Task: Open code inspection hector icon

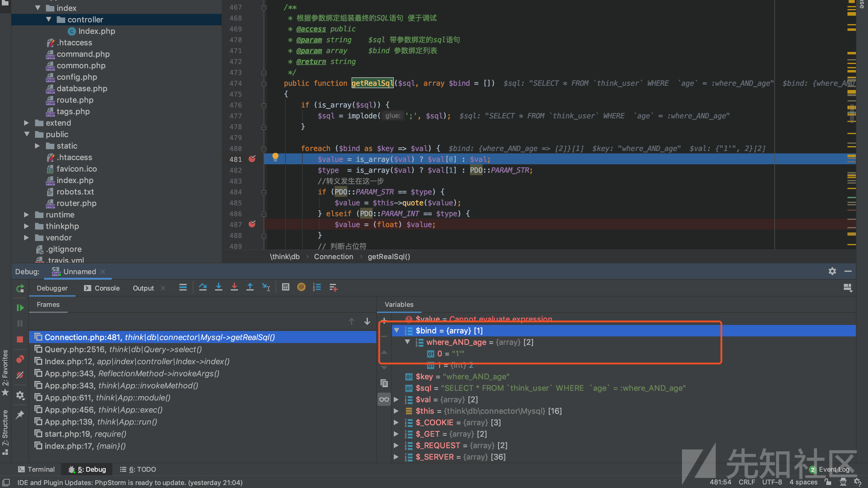Action: tap(843, 482)
